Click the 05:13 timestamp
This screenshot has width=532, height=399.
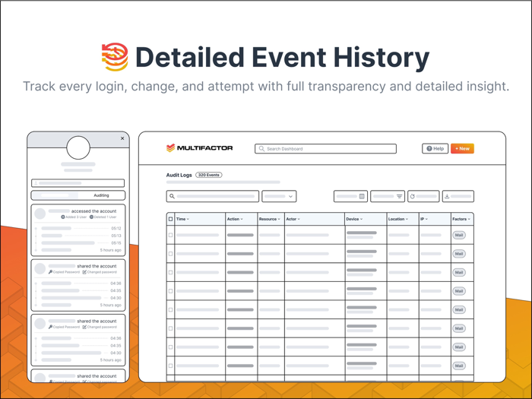116,236
